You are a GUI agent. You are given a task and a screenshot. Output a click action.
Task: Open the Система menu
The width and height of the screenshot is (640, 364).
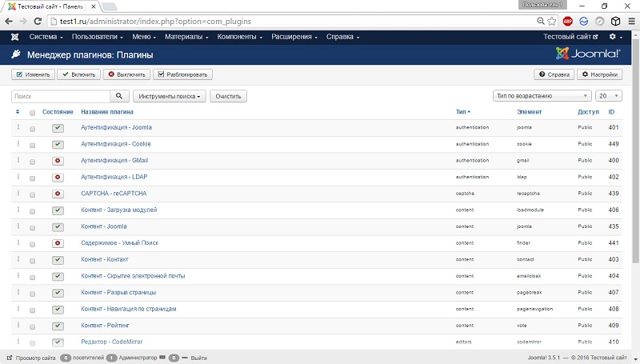46,37
